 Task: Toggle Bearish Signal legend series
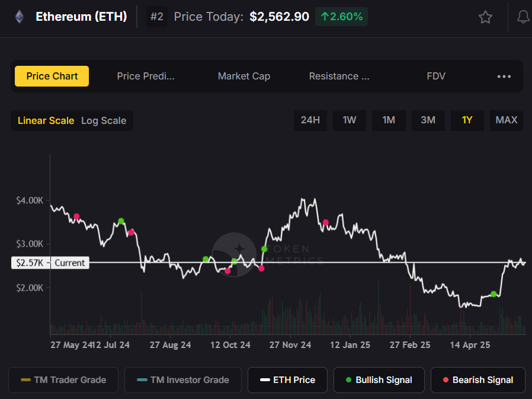point(478,379)
